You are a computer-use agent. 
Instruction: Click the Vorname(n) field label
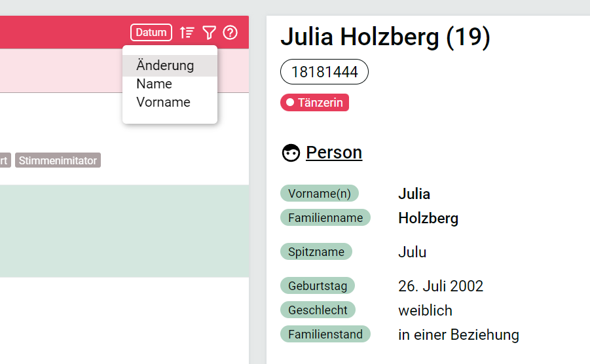(320, 193)
